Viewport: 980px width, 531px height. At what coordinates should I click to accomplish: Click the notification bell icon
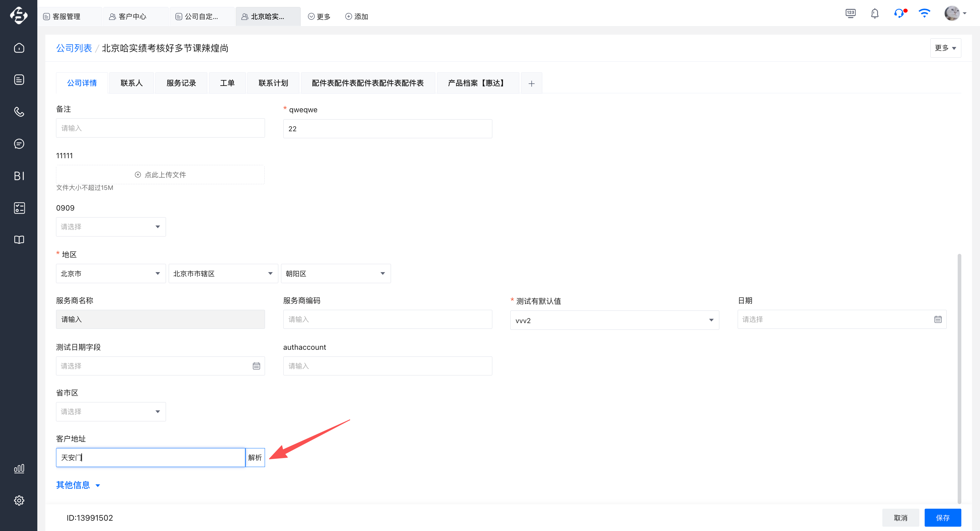tap(875, 14)
